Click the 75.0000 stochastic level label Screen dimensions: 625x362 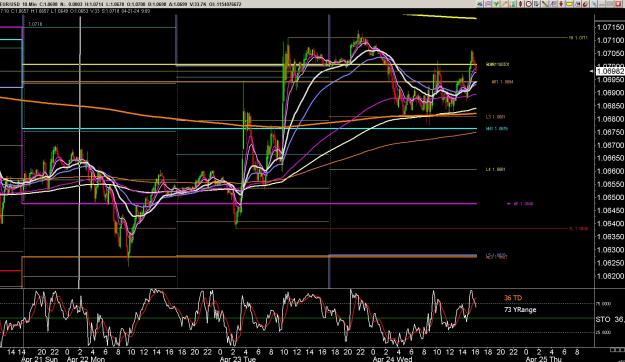tap(603, 303)
